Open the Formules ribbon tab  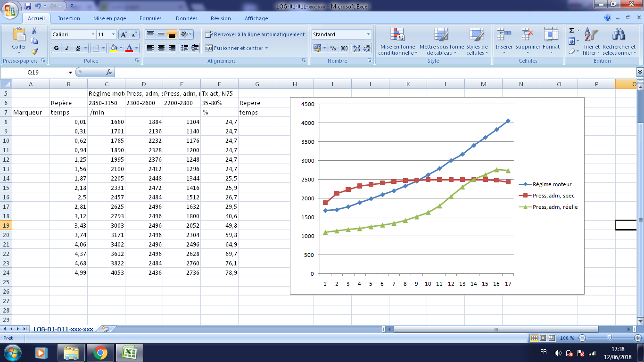click(150, 18)
